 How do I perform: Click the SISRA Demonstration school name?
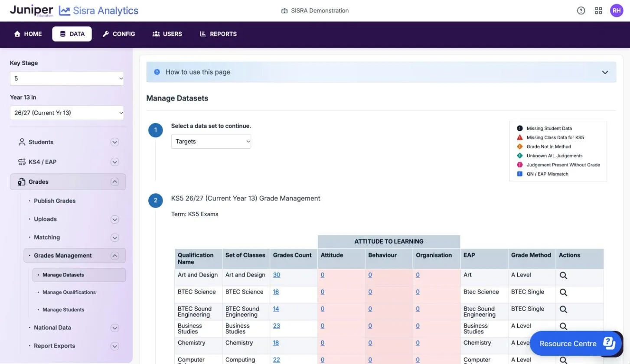coord(315,11)
